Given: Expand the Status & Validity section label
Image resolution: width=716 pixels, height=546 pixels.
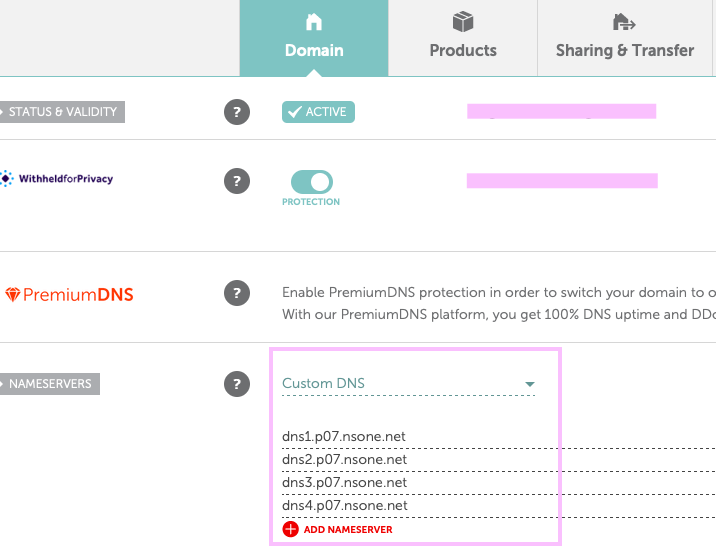Looking at the screenshot, I should [x=62, y=112].
